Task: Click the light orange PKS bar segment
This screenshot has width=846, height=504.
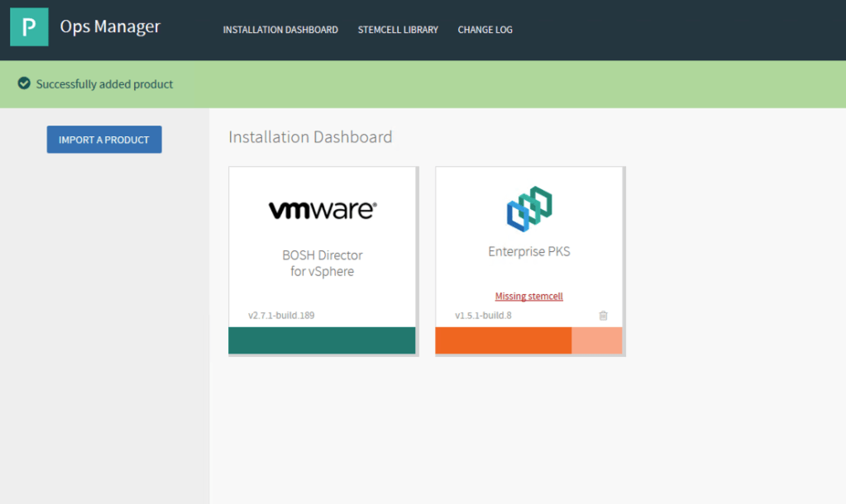Action: pos(596,340)
